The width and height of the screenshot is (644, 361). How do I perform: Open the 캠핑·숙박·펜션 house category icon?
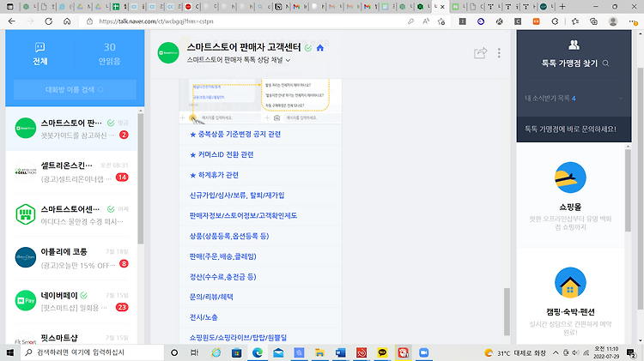570,283
